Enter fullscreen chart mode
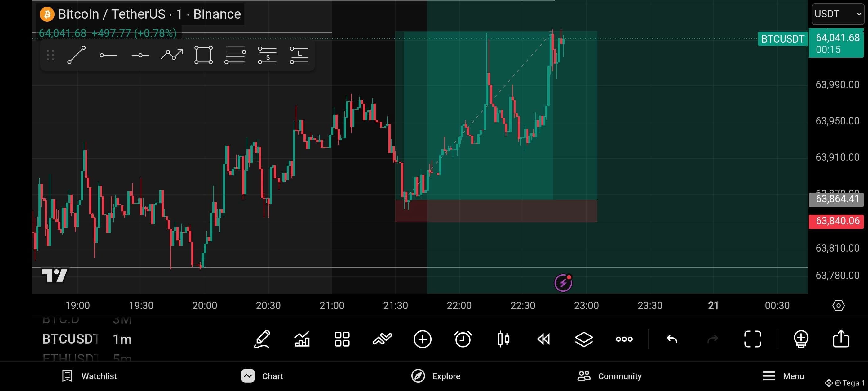This screenshot has height=391, width=868. pos(752,339)
